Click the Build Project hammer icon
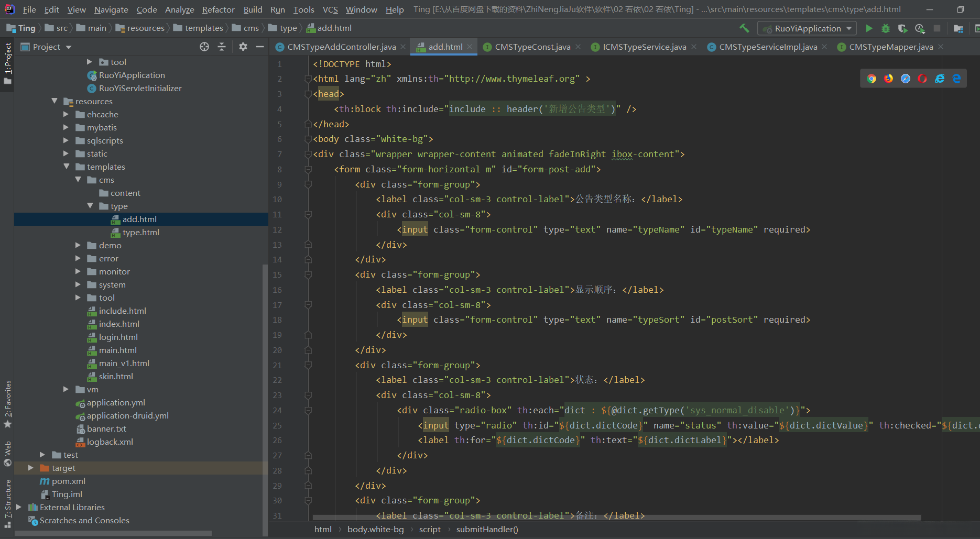The image size is (980, 539). (744, 28)
